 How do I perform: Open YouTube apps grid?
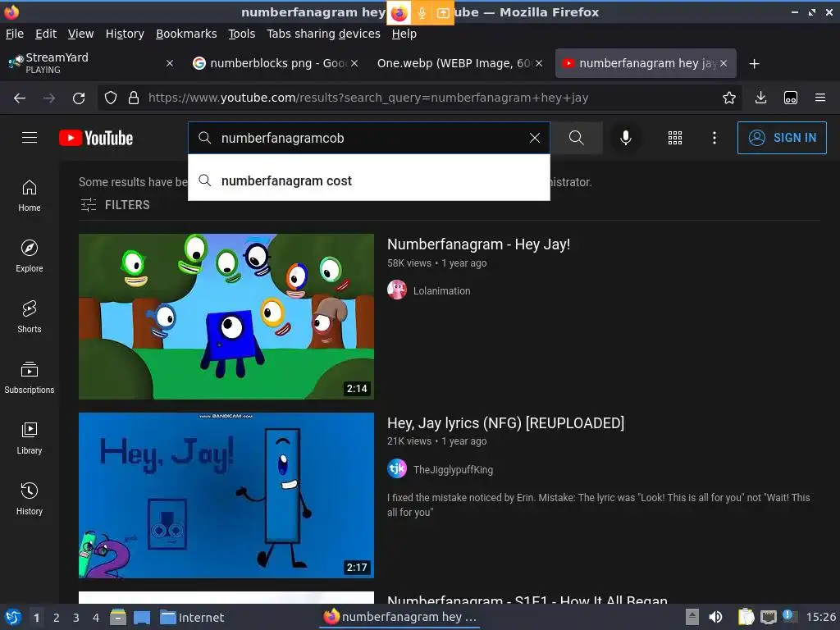[675, 138]
